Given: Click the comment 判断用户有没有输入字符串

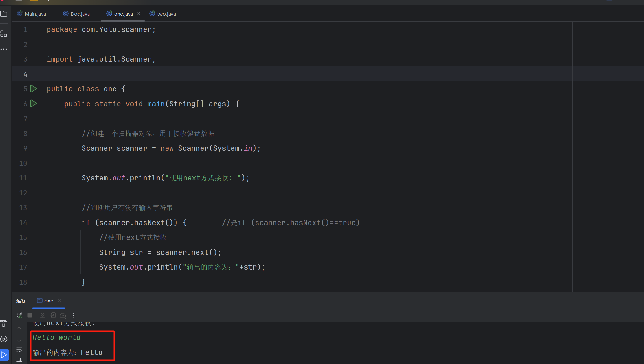Looking at the screenshot, I should [127, 208].
